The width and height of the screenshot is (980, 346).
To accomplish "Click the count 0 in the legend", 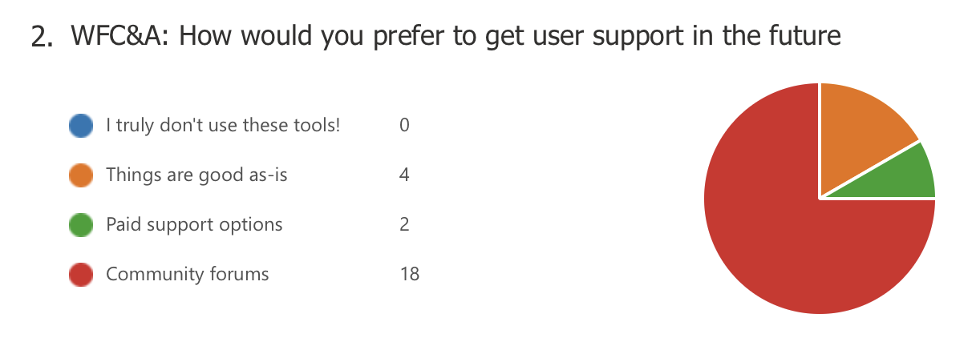I will click(x=404, y=126).
